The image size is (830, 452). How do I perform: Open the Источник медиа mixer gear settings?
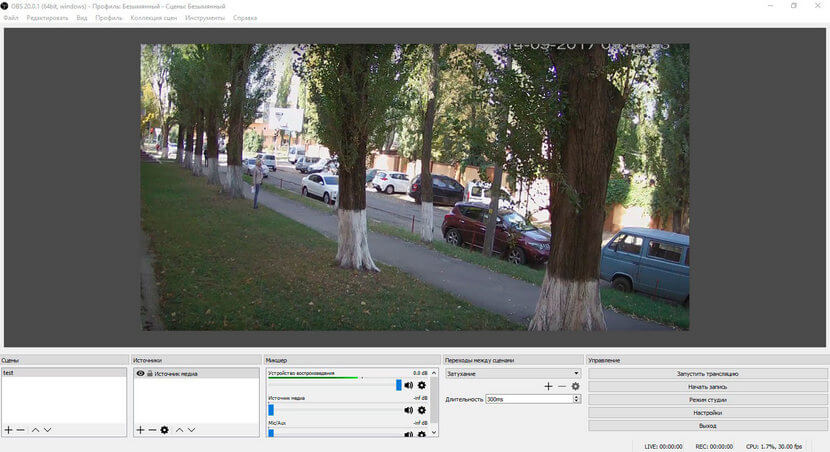pos(422,410)
